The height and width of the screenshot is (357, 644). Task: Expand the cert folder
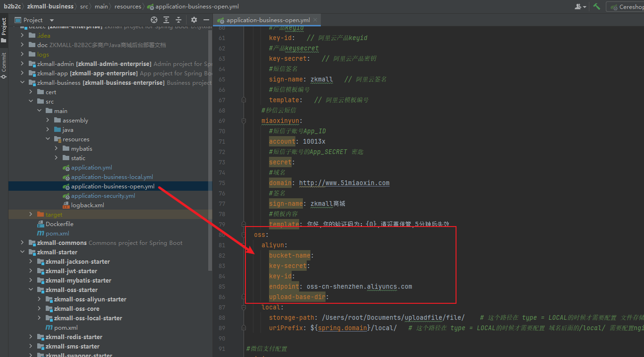[31, 92]
